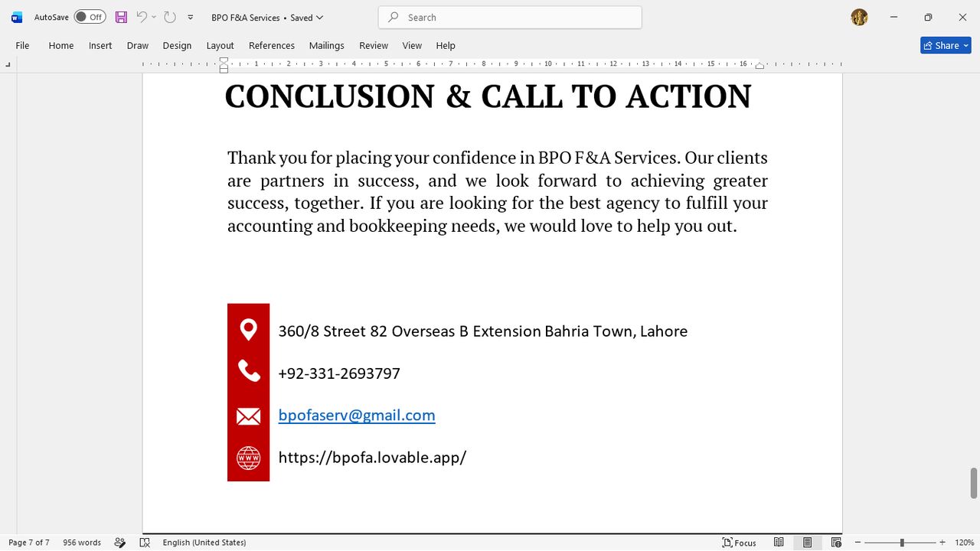980x551 pixels.
Task: Open the Design tab
Action: [x=177, y=46]
